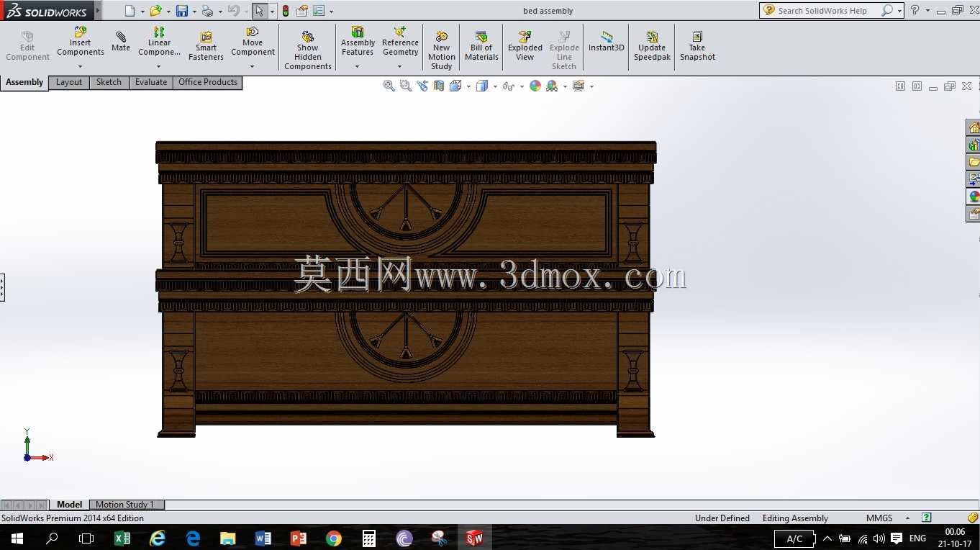The width and height of the screenshot is (980, 550).
Task: Open Design Library tab in task pane
Action: coord(973,145)
